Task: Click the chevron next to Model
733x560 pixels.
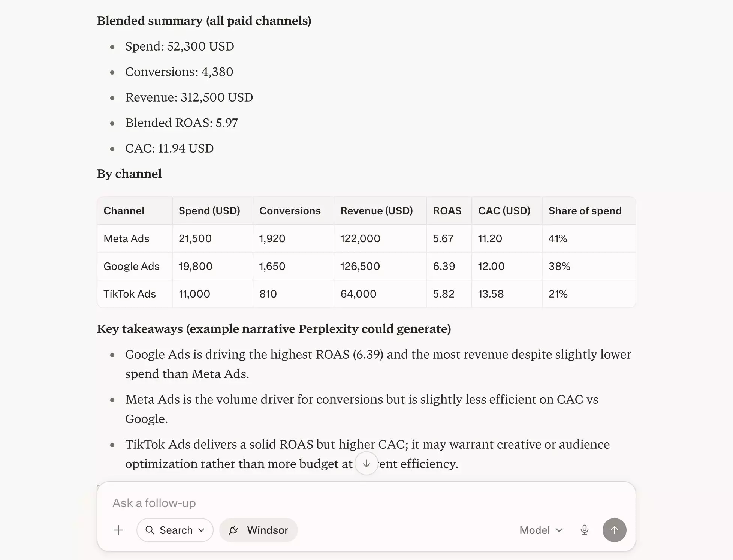Action: [559, 530]
